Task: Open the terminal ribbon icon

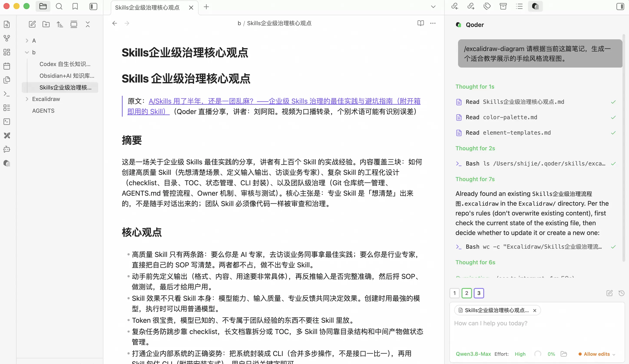Action: (x=7, y=122)
